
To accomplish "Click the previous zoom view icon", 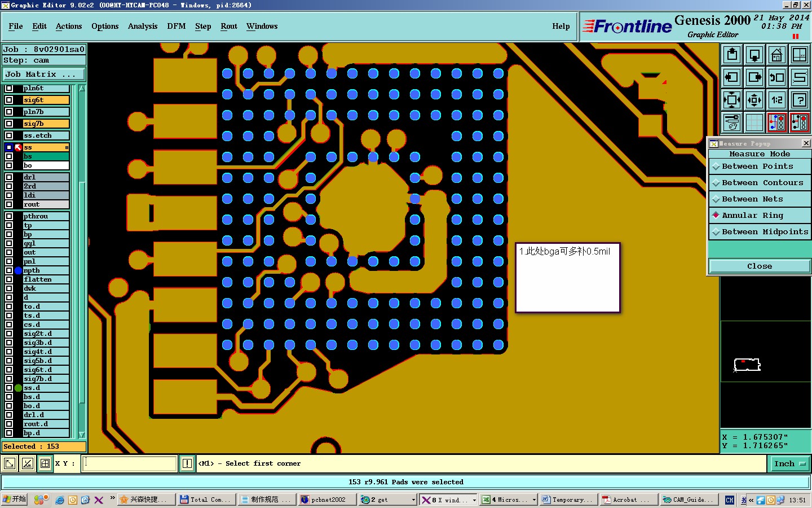I will coord(777,77).
